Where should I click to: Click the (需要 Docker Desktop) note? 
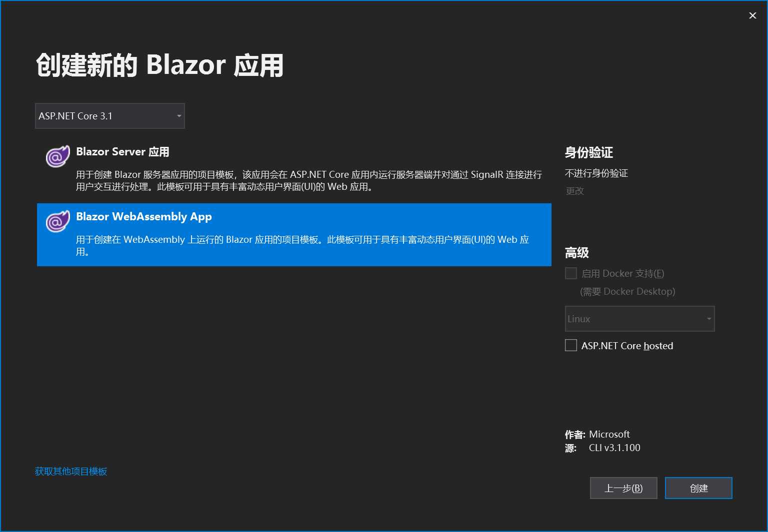click(x=627, y=291)
